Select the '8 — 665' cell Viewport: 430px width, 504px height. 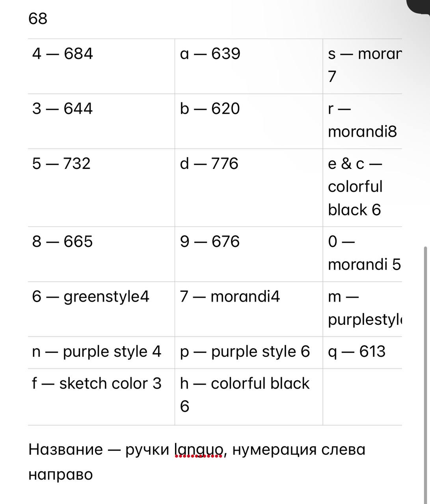coord(101,254)
